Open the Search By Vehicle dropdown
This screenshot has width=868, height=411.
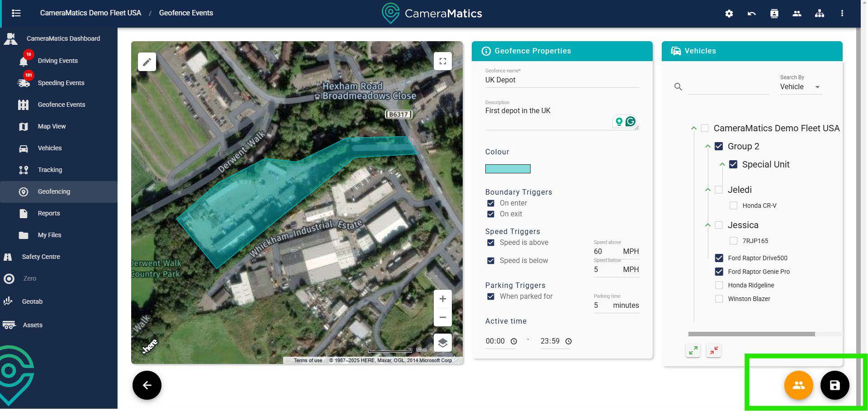800,87
